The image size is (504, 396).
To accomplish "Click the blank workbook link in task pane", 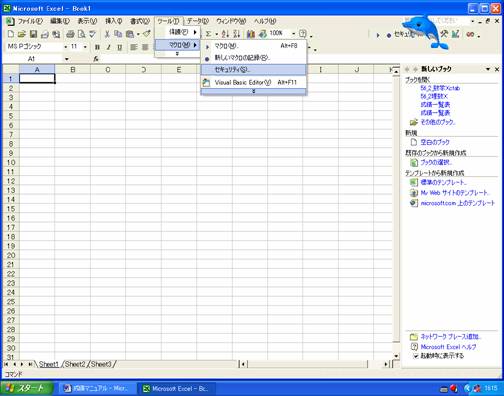I will click(435, 142).
